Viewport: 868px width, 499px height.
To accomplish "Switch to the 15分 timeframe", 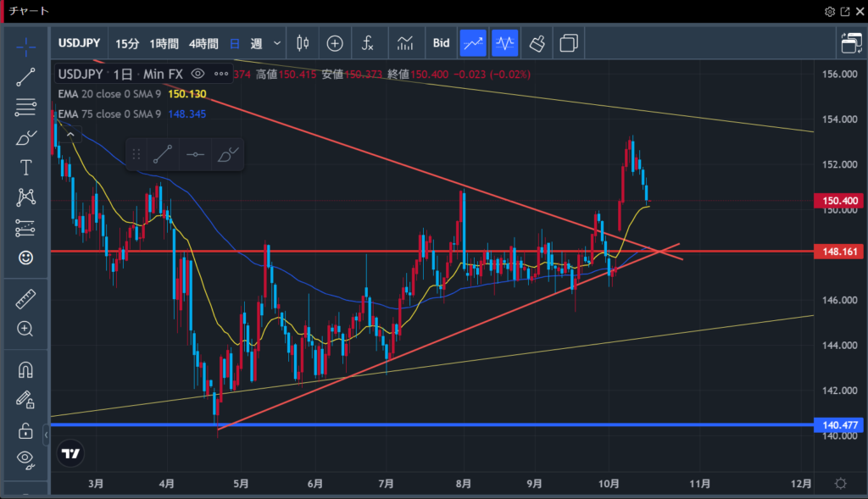I will point(127,43).
